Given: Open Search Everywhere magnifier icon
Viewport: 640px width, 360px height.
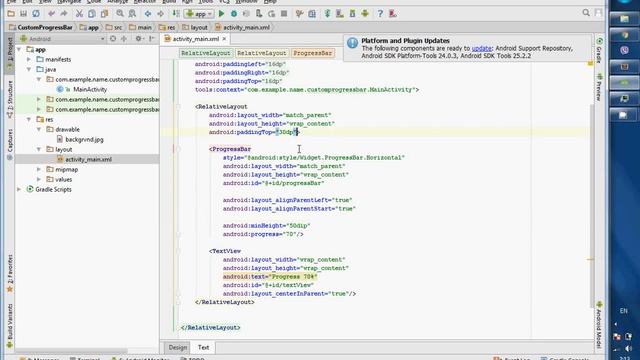Looking at the screenshot, I should [x=586, y=13].
